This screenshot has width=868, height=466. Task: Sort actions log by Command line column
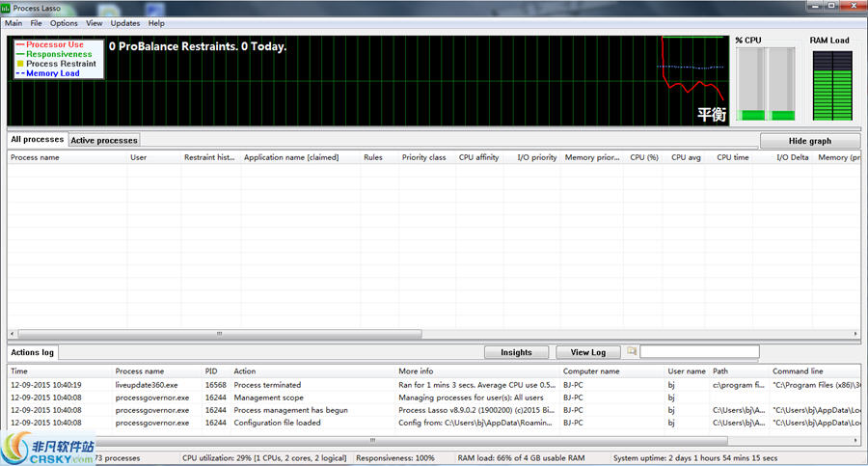pos(815,371)
